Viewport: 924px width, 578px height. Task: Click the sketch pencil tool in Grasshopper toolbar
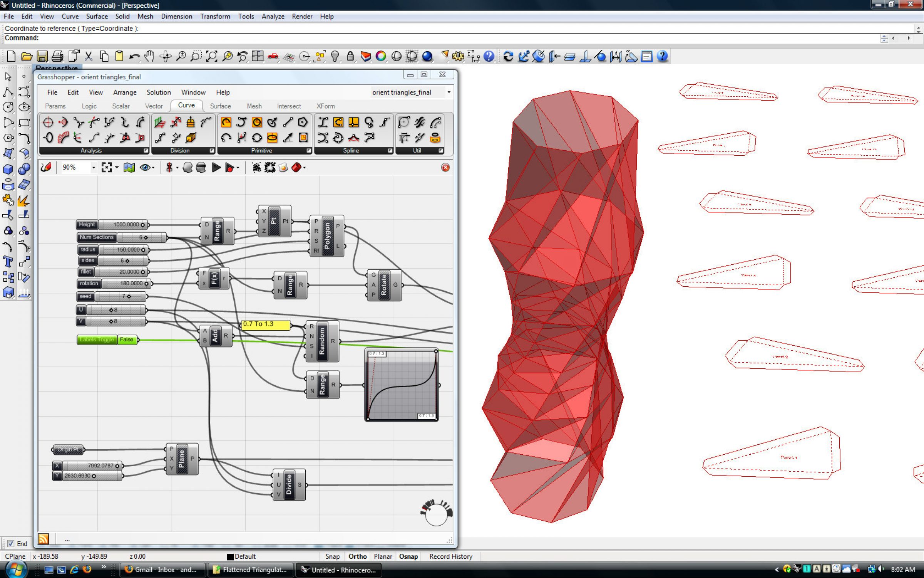pyautogui.click(x=46, y=167)
